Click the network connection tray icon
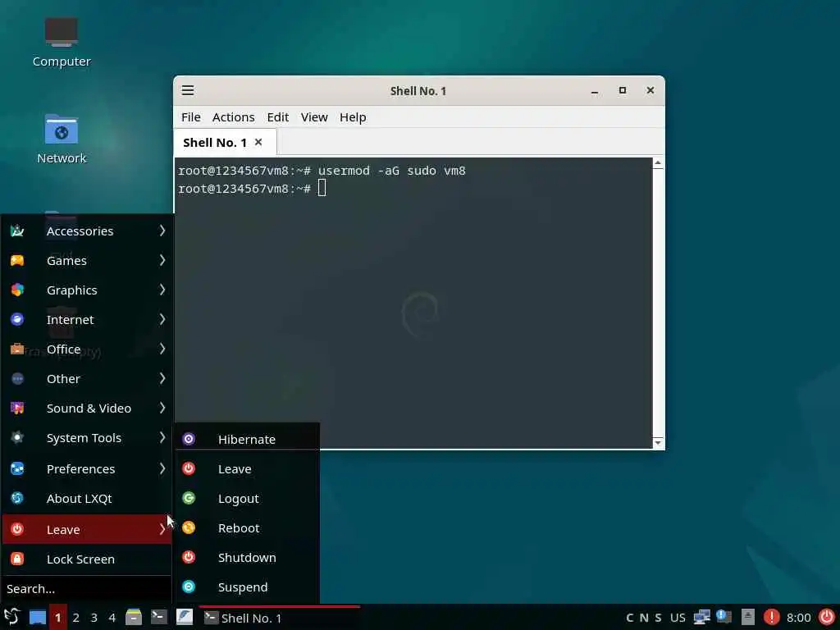840x630 pixels. click(701, 617)
